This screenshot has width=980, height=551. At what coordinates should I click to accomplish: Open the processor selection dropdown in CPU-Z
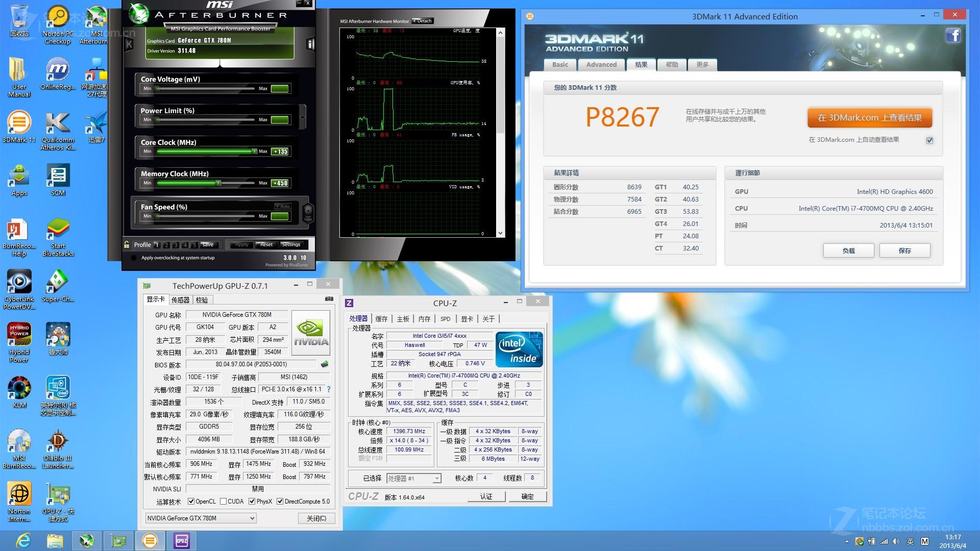pos(413,479)
